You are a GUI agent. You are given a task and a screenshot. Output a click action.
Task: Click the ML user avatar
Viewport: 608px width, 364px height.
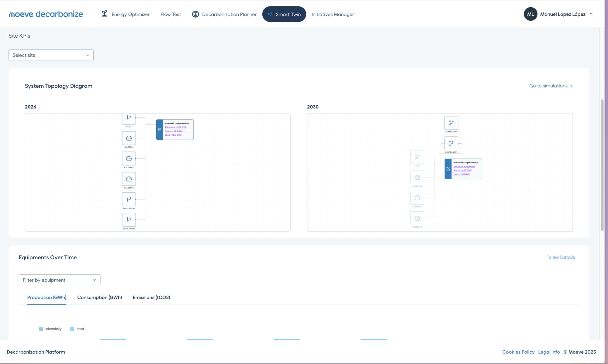pyautogui.click(x=530, y=14)
